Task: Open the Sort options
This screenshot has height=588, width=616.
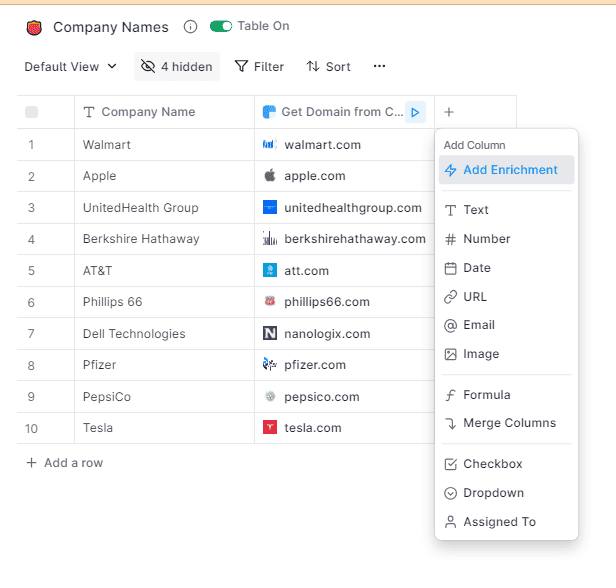Action: tap(328, 66)
